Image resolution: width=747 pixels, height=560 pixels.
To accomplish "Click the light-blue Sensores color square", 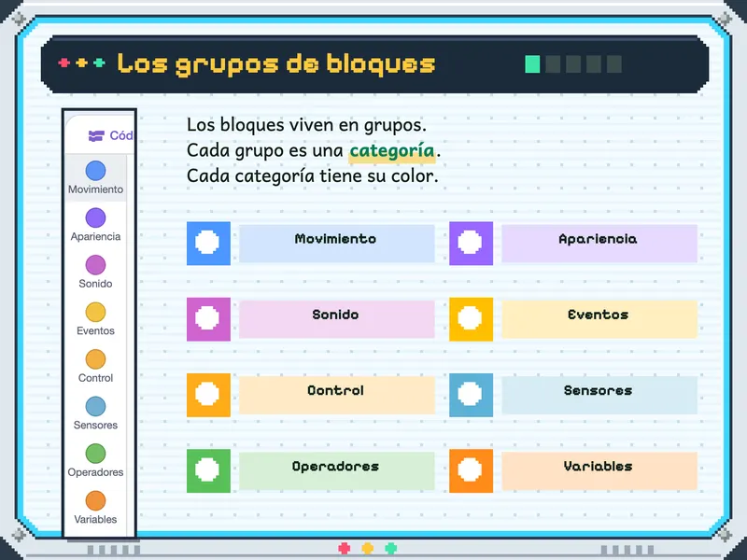I will (472, 395).
